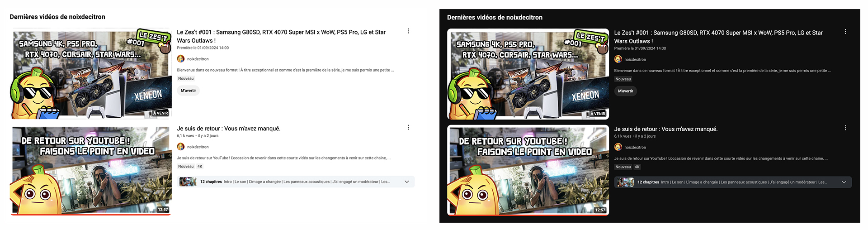Click '12 chapitres' label in light theme
Screen dimensions: 868x230
(211, 182)
